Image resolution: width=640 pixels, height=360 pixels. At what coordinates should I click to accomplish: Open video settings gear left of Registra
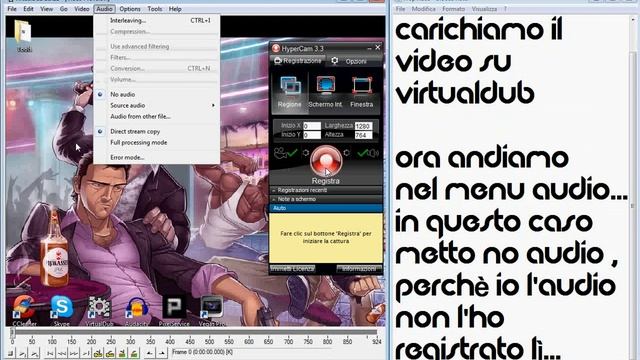pos(306,153)
